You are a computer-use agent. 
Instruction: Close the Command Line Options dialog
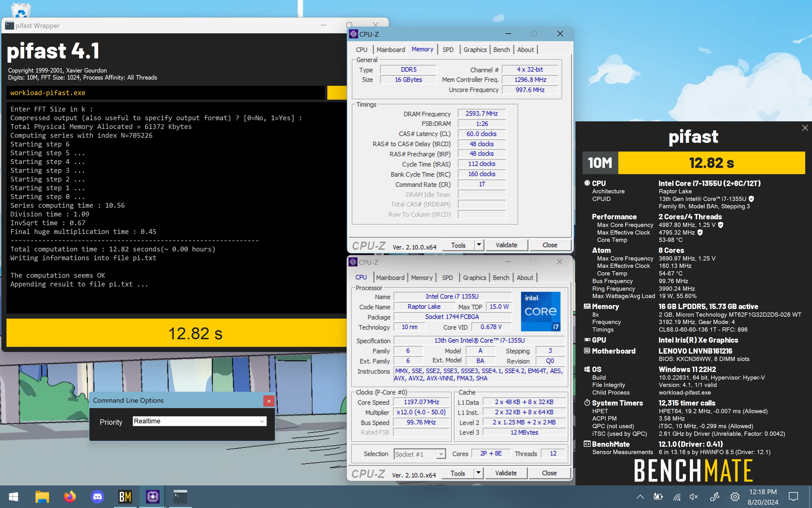tap(269, 401)
